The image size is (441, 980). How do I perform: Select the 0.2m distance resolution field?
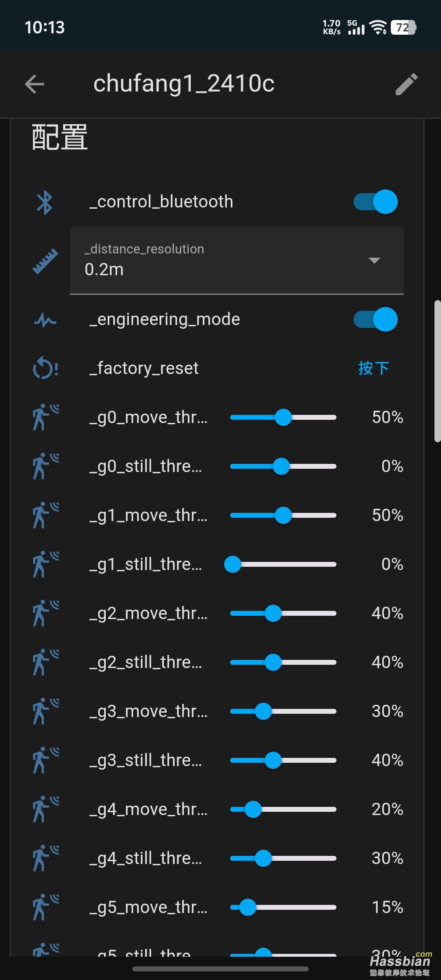[237, 261]
